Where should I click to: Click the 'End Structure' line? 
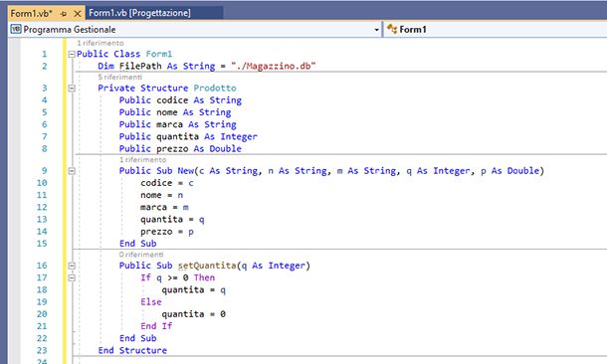point(132,350)
